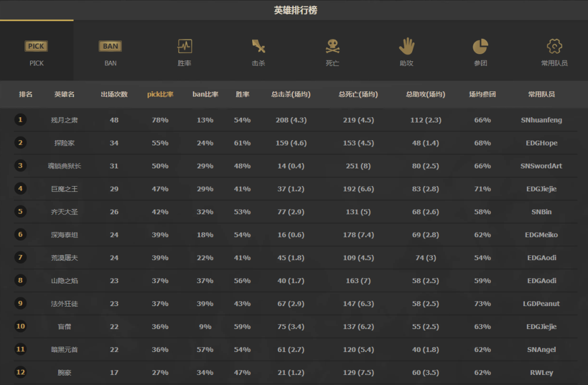This screenshot has width=588, height=385.
Task: Click the rank 11 badge
Action: coord(20,349)
